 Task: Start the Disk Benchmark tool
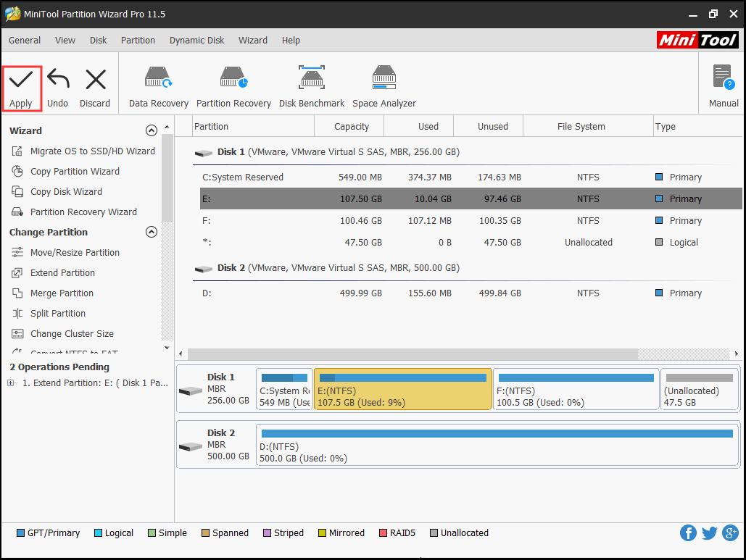tap(312, 88)
